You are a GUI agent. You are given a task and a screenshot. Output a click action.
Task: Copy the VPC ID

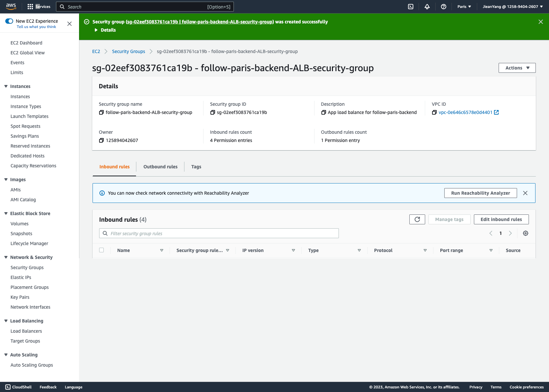[434, 113]
